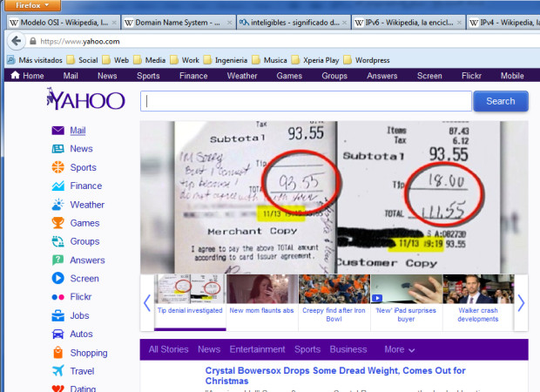Expand the More dropdown in stories bar
540x392 pixels.
pyautogui.click(x=399, y=349)
